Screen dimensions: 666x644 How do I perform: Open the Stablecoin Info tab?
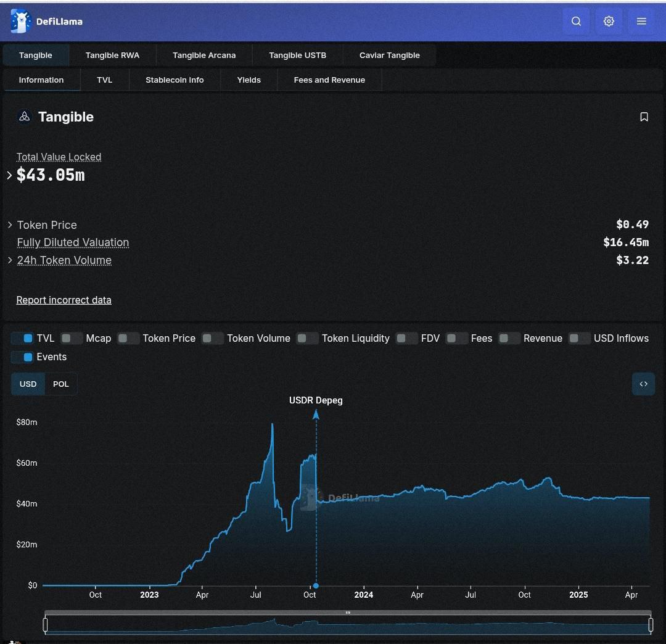click(x=175, y=80)
